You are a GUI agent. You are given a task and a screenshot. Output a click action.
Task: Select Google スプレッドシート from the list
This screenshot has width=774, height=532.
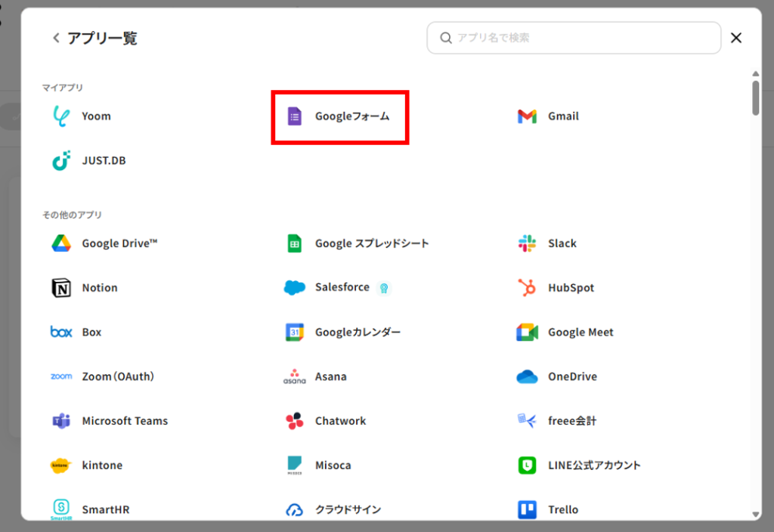tap(371, 243)
